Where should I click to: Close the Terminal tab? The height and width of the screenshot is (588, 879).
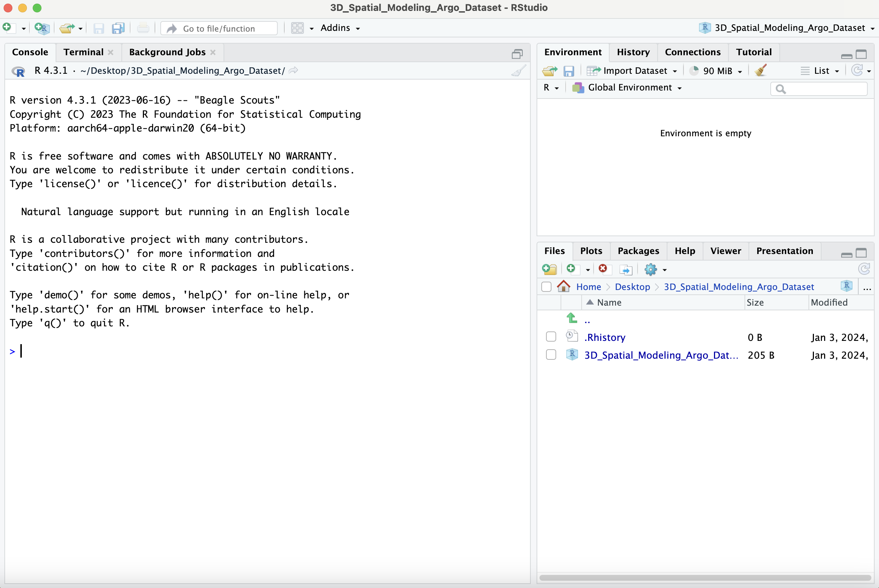(111, 52)
